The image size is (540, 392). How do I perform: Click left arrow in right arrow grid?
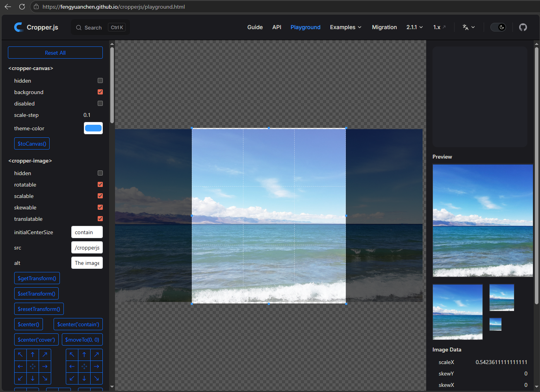pos(72,366)
